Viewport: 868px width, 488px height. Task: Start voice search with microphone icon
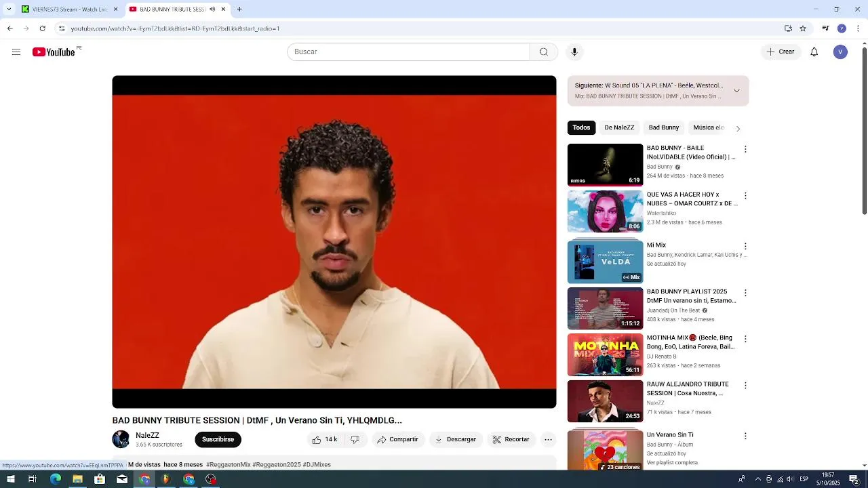coord(574,52)
